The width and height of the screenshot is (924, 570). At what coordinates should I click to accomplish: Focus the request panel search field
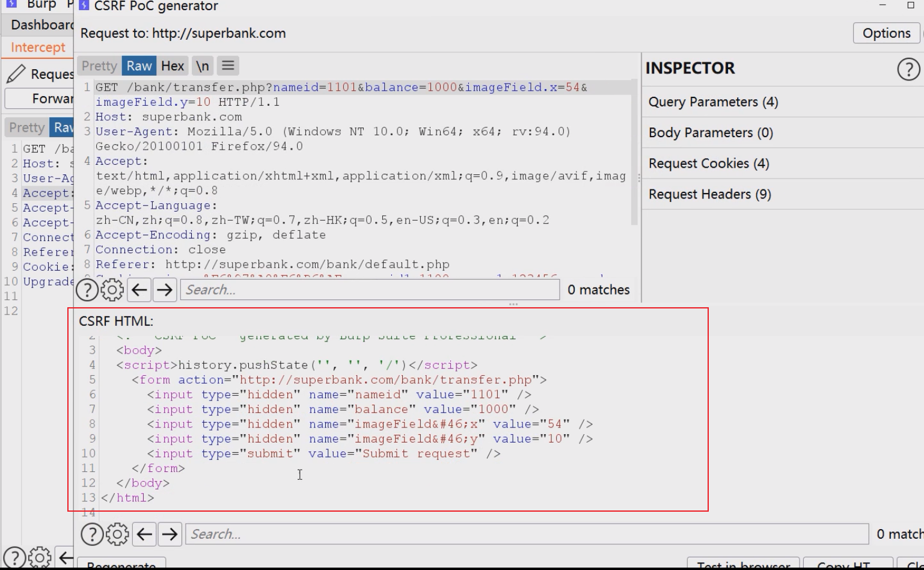coord(370,290)
